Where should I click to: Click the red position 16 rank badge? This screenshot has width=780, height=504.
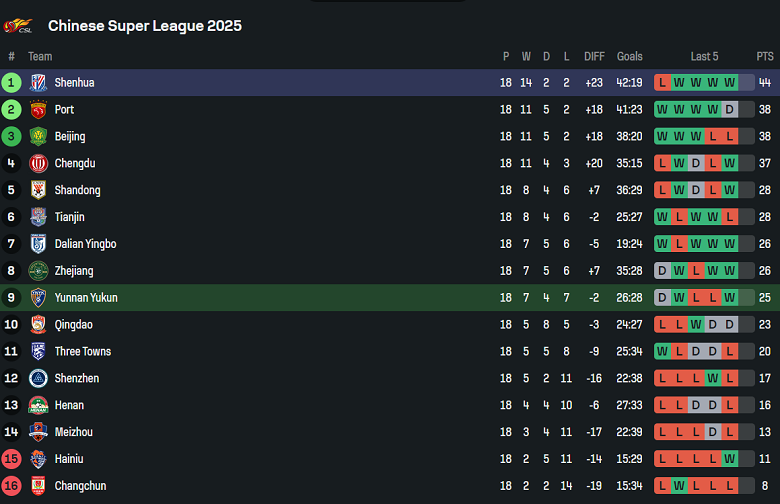pyautogui.click(x=11, y=486)
